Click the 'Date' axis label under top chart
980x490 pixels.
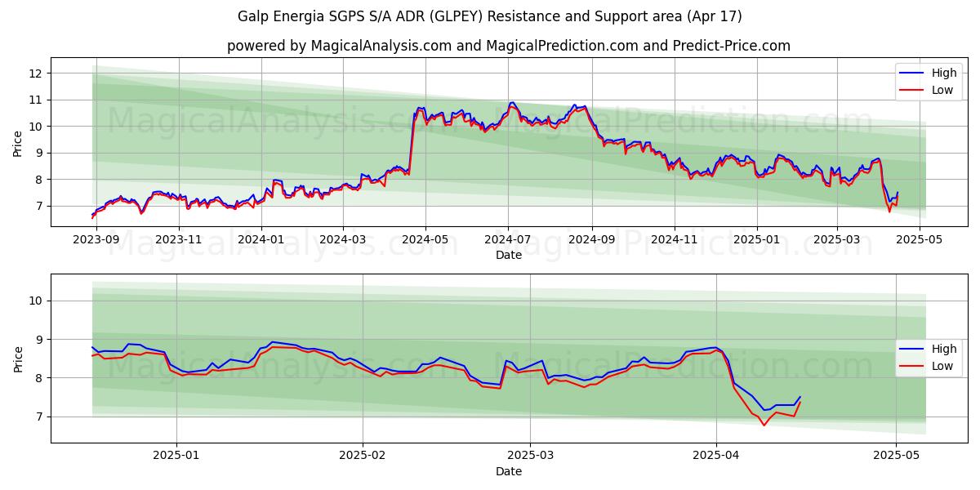pos(508,255)
